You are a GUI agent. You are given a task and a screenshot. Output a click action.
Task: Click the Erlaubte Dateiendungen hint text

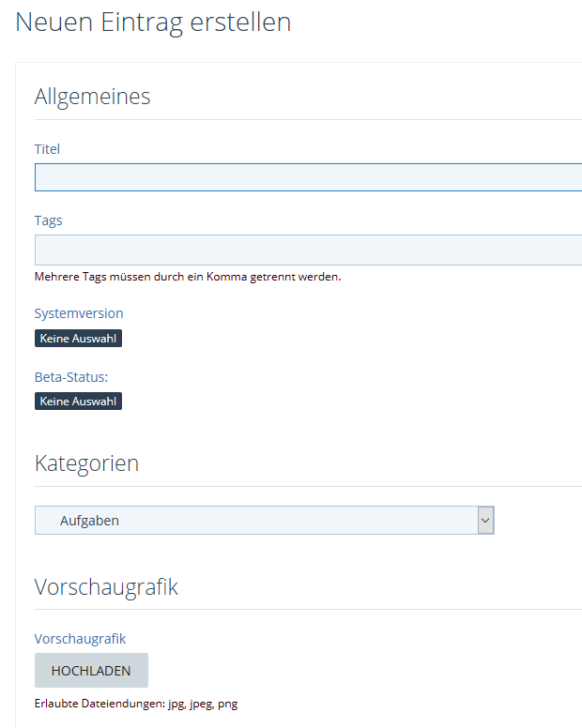(136, 704)
